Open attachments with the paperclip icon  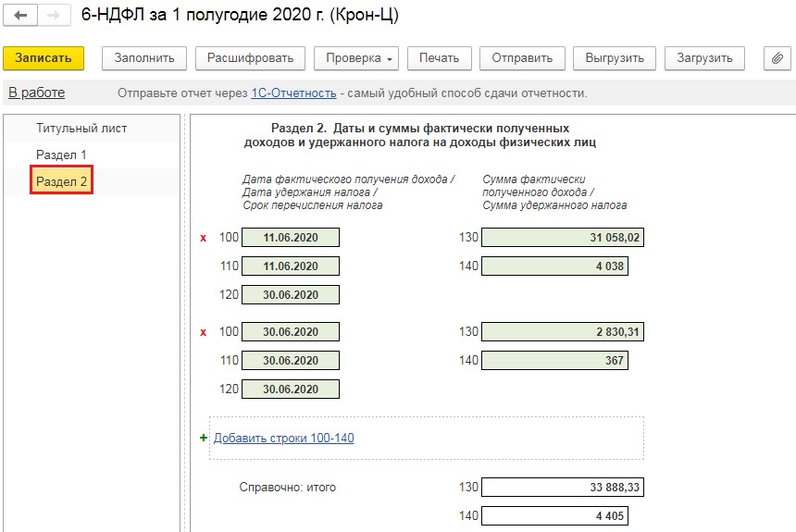pyautogui.click(x=777, y=57)
